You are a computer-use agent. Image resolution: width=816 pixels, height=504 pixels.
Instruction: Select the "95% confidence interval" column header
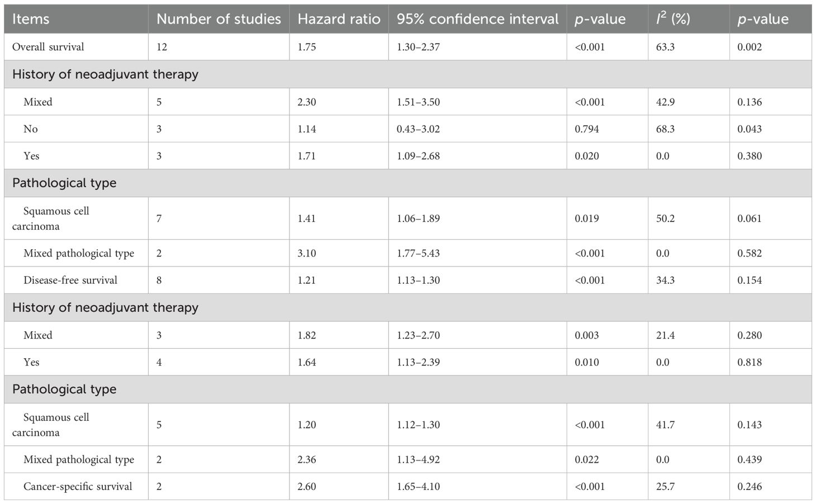pos(477,19)
